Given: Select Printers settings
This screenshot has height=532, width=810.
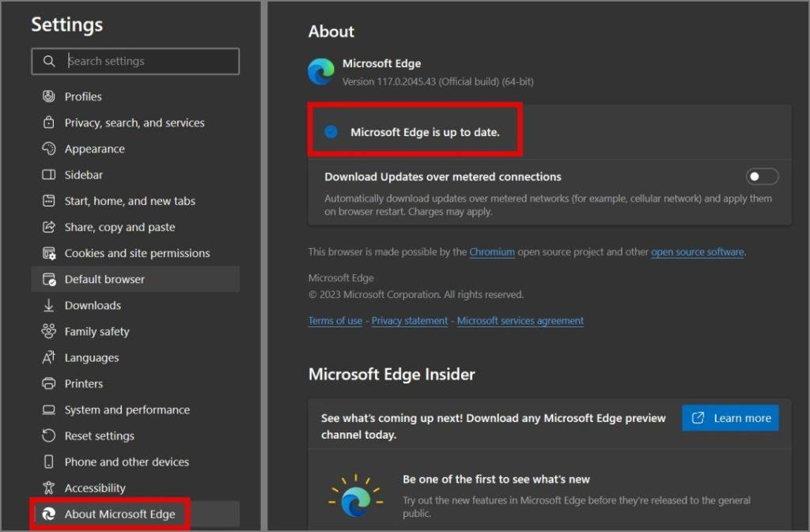Looking at the screenshot, I should click(x=135, y=383).
